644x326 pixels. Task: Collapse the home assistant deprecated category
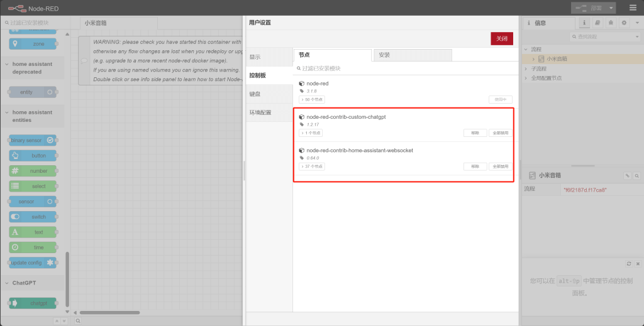32,68
